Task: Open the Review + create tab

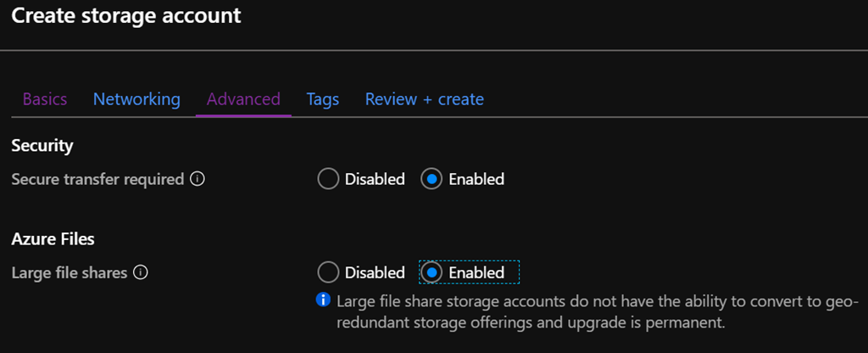Action: pyautogui.click(x=424, y=99)
